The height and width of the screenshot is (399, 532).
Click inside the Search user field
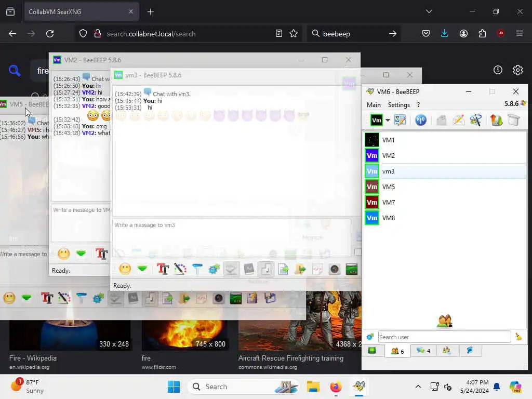(445, 337)
